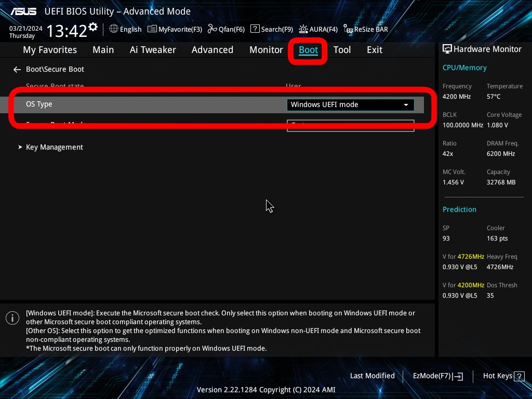532x399 pixels.
Task: Click the 57°C temperature value
Action: click(x=494, y=97)
